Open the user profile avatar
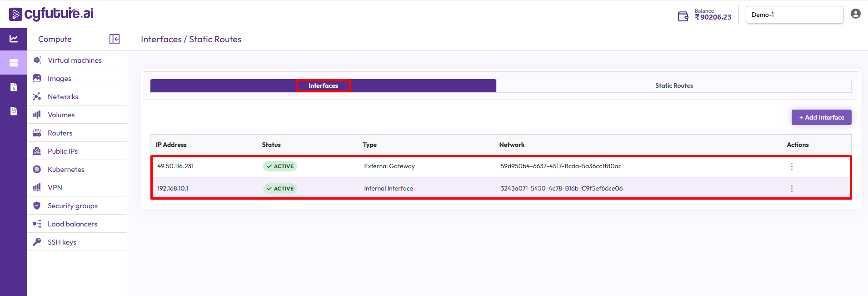868x296 pixels. pyautogui.click(x=855, y=14)
